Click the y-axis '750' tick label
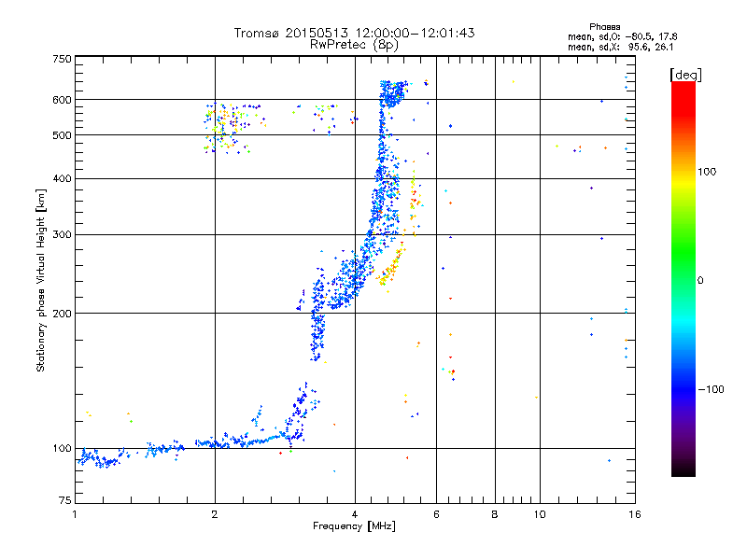This screenshot has height=560, width=747. (62, 59)
